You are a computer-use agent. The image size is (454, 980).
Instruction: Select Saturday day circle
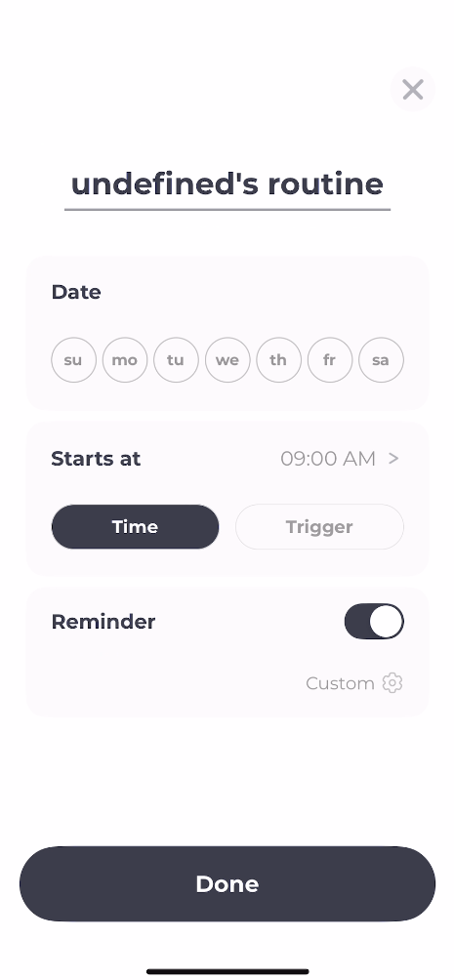[381, 360]
